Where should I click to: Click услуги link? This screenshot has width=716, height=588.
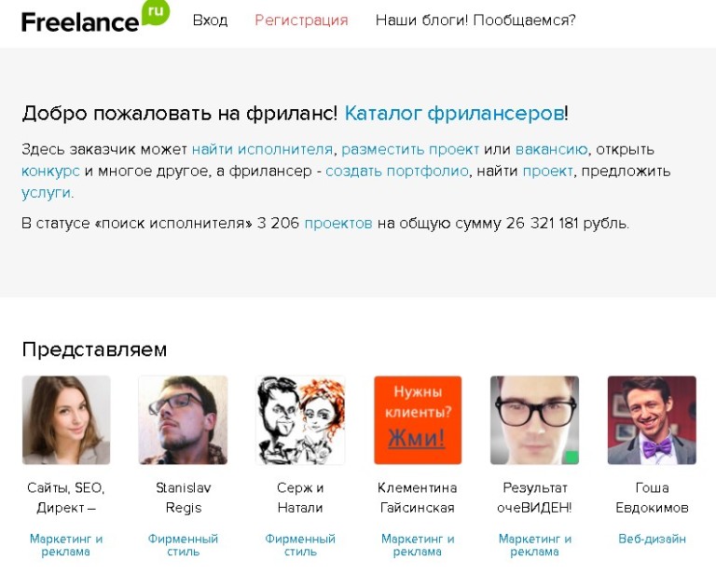coord(46,193)
